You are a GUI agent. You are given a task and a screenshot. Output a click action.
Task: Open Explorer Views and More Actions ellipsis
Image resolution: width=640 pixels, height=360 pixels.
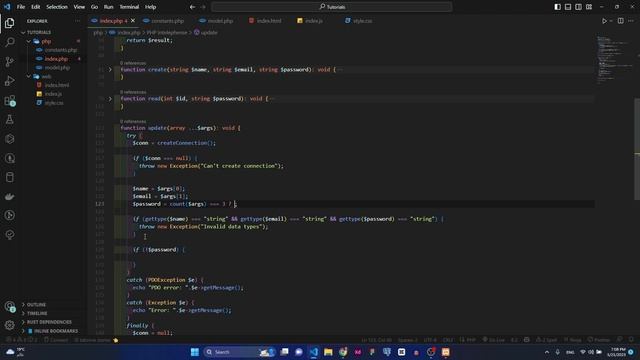pyautogui.click(x=77, y=21)
